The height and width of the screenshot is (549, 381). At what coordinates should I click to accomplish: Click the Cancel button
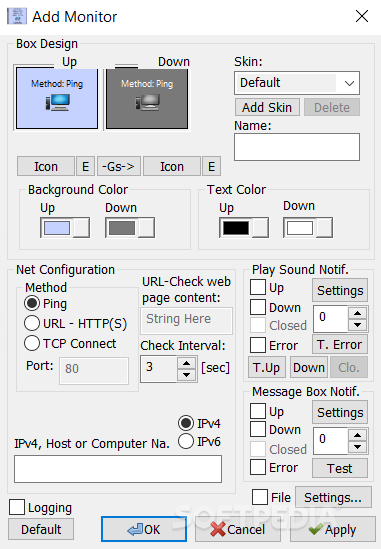coord(238,529)
